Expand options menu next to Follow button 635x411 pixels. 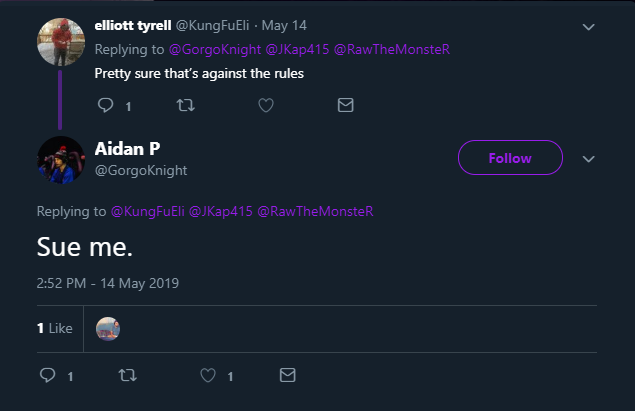tap(589, 159)
